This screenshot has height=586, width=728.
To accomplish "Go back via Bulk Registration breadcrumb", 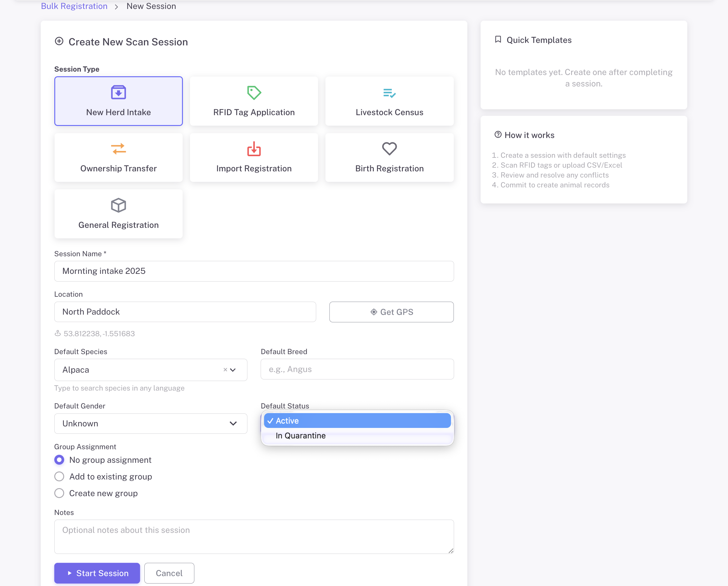I will pos(74,6).
